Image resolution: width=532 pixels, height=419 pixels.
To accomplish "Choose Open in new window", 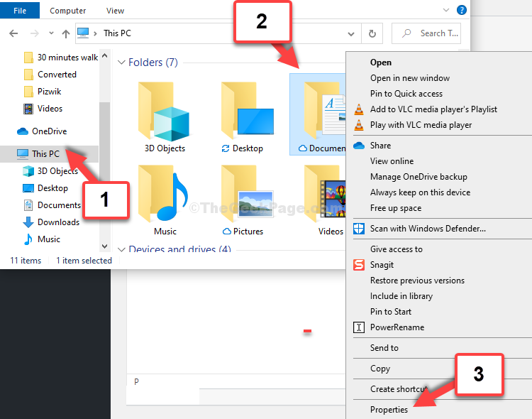I will pyautogui.click(x=410, y=78).
